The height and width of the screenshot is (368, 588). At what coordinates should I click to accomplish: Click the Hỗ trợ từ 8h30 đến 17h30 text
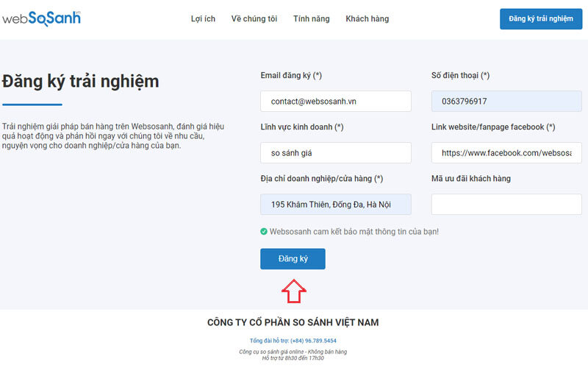click(x=293, y=358)
